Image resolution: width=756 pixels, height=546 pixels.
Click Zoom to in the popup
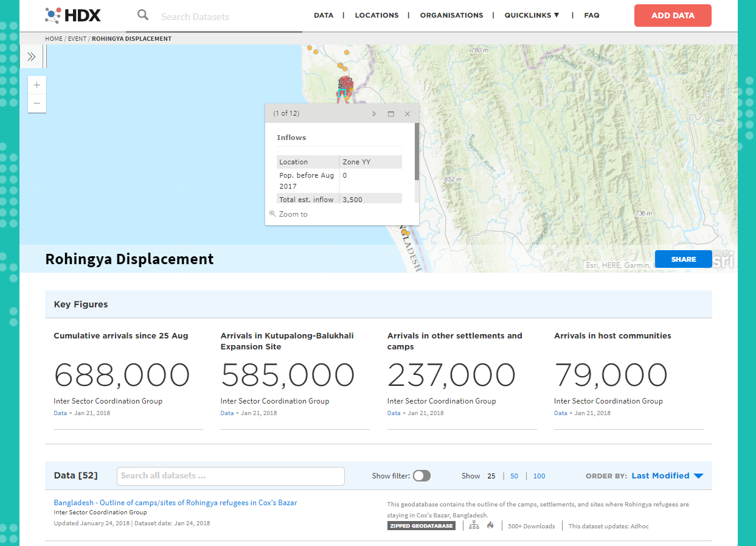(x=293, y=214)
